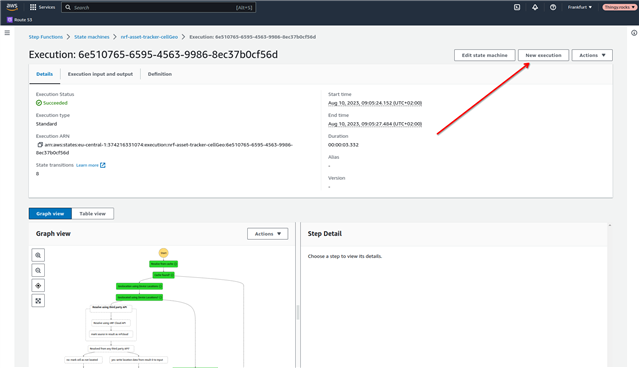
Task: Click the start time Aug 10, 2023 09:05:24.152
Action: 375,103
